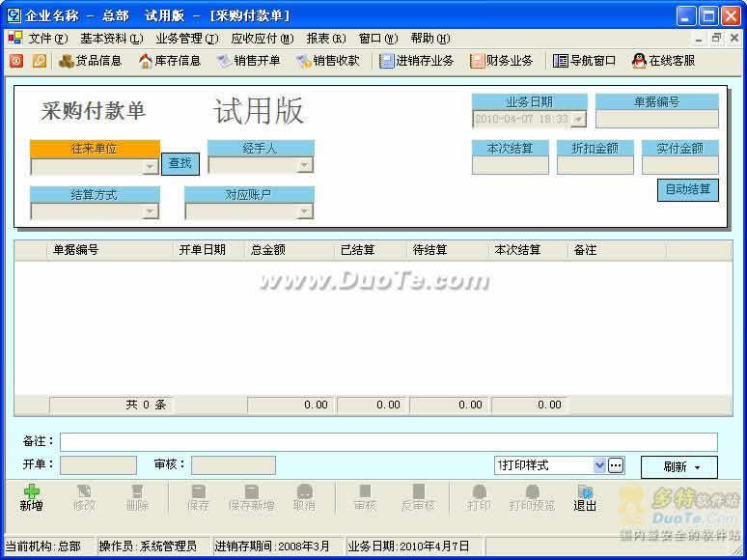747x560 pixels.
Task: Open the 1打印样式 dropdown arrow
Action: tap(599, 465)
